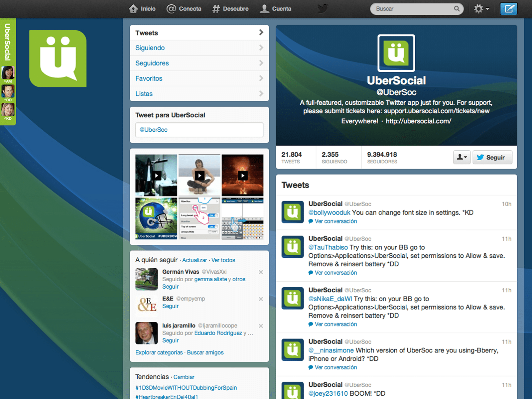View 2.355 Siguiendo count
This screenshot has height=399, width=532.
(x=334, y=158)
